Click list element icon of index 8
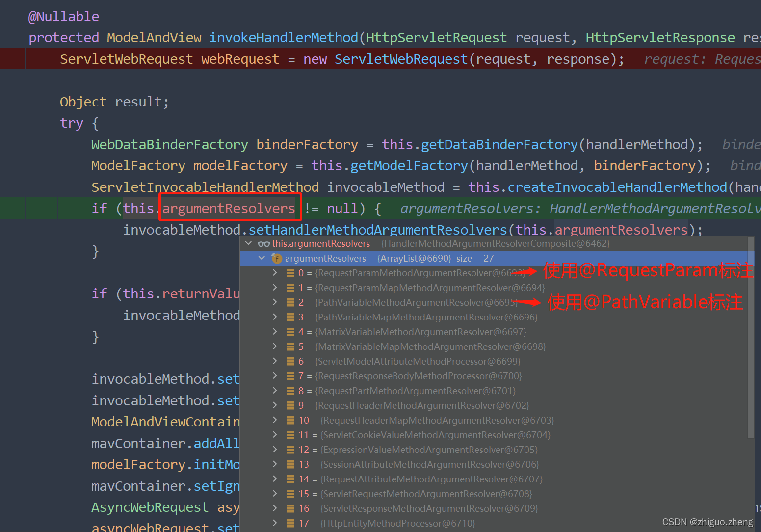 290,391
